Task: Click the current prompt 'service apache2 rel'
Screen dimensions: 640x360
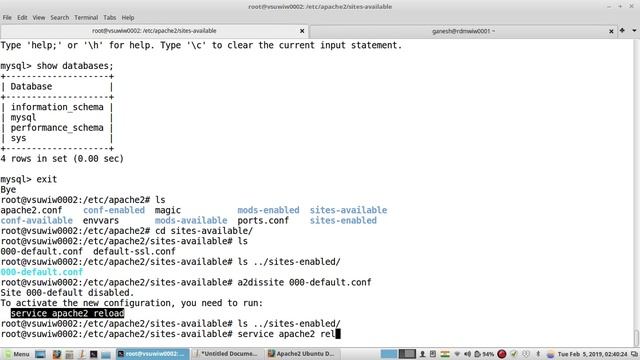Action: (287, 334)
